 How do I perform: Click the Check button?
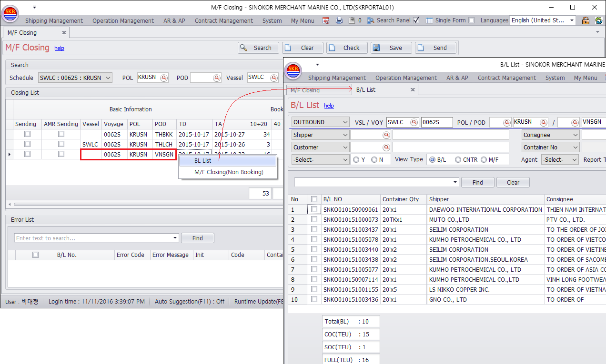(347, 48)
